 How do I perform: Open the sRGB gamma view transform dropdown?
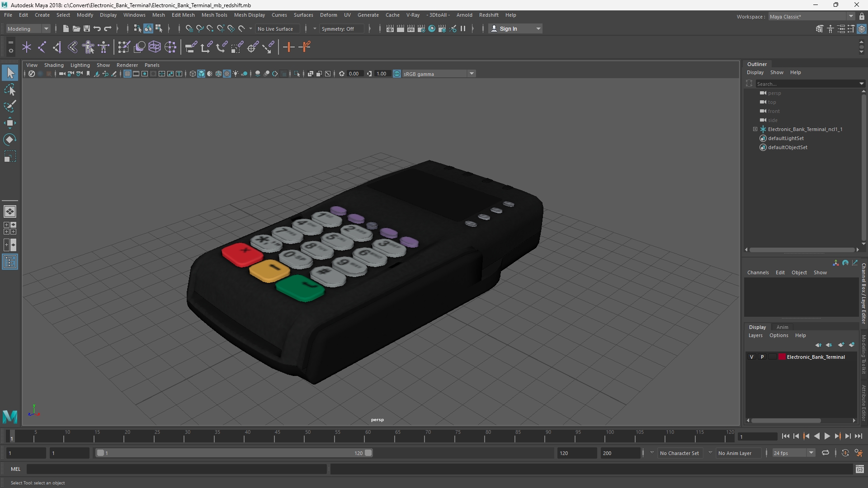coord(439,74)
